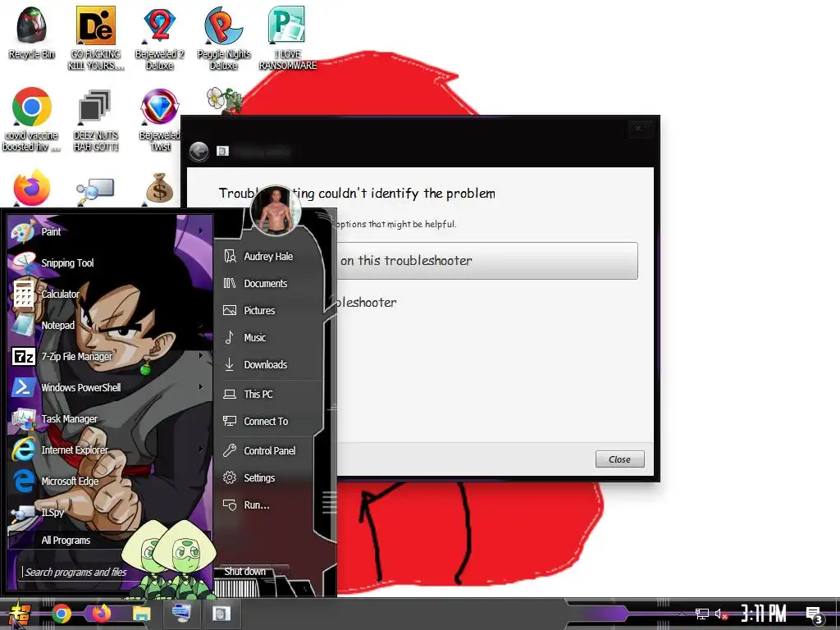Click the troubleshooter window's X button
840x630 pixels.
[x=638, y=128]
